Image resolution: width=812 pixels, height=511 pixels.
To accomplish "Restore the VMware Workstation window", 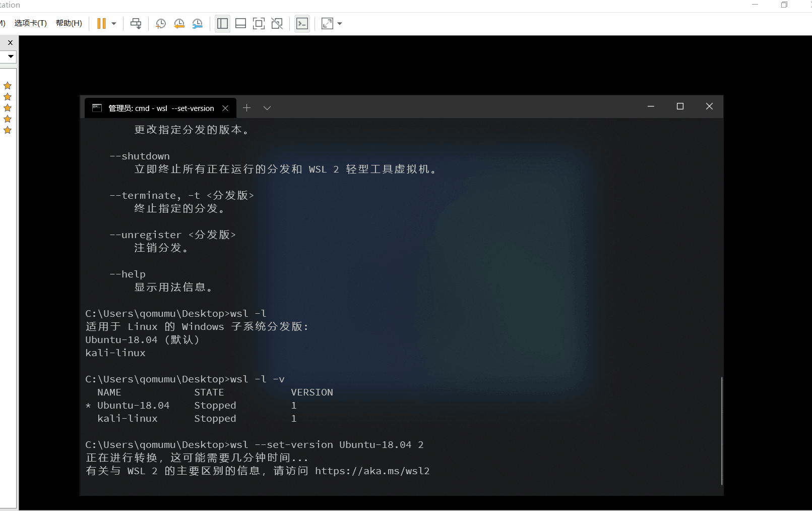I will coord(784,5).
